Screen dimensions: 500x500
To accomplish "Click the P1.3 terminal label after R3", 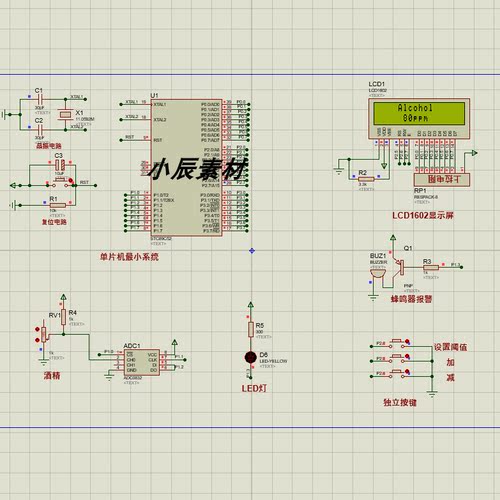I will (x=456, y=265).
